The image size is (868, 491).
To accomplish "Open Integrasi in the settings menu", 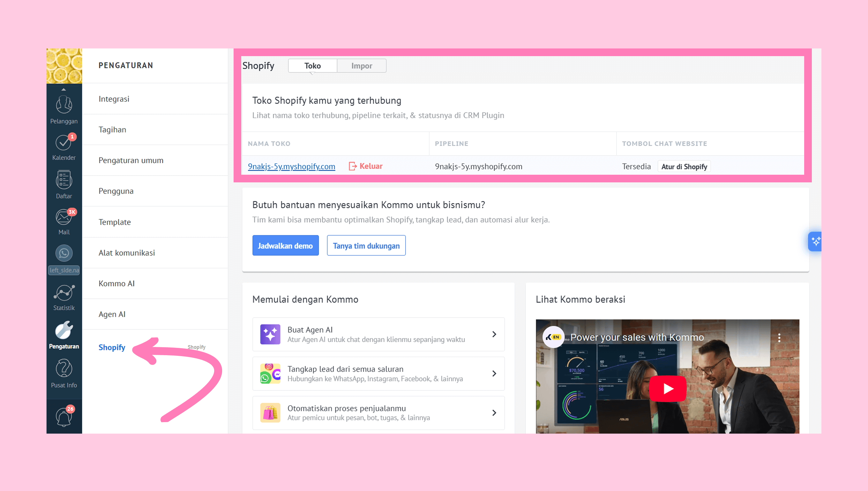I will pyautogui.click(x=155, y=99).
